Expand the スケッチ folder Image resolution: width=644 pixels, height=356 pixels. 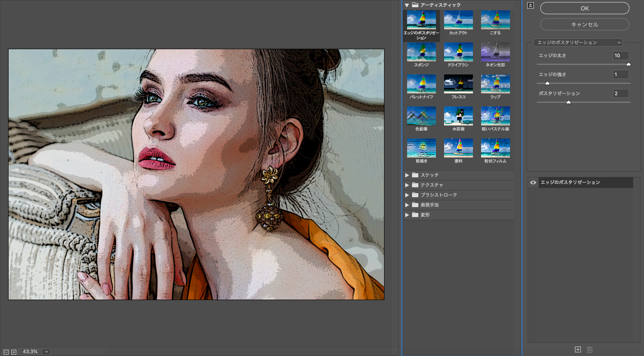click(407, 175)
